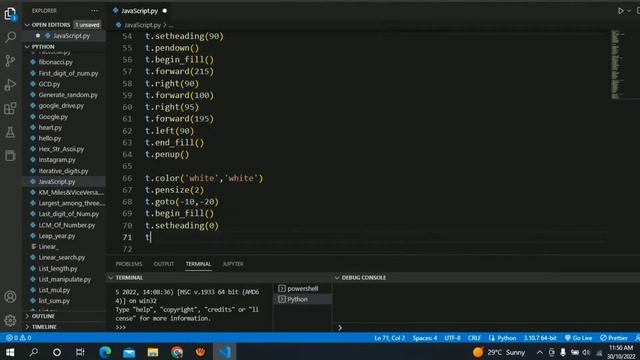Open list_sum.py file
The image size is (640, 360).
click(x=54, y=301)
